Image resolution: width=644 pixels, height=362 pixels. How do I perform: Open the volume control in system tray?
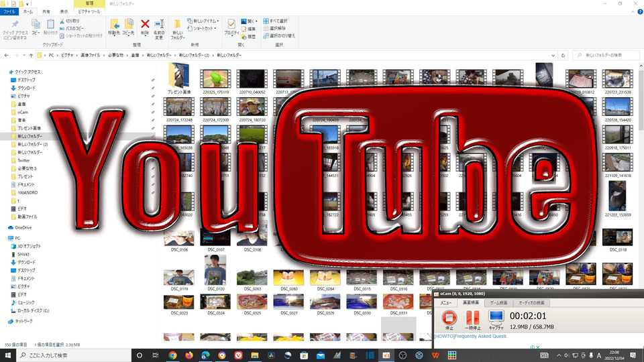click(567, 355)
